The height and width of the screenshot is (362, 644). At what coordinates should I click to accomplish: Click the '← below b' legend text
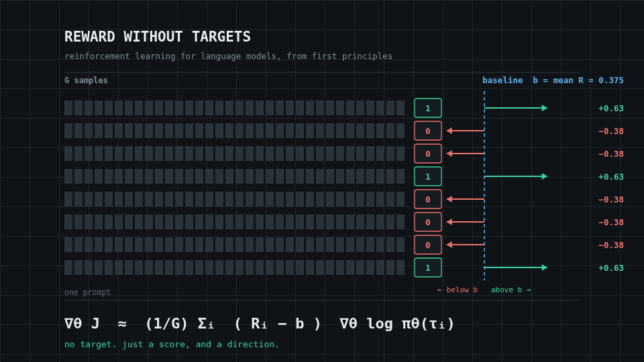(458, 290)
